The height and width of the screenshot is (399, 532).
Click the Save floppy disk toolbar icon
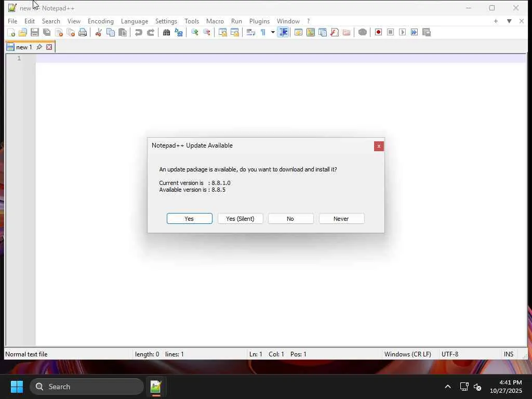[35, 32]
